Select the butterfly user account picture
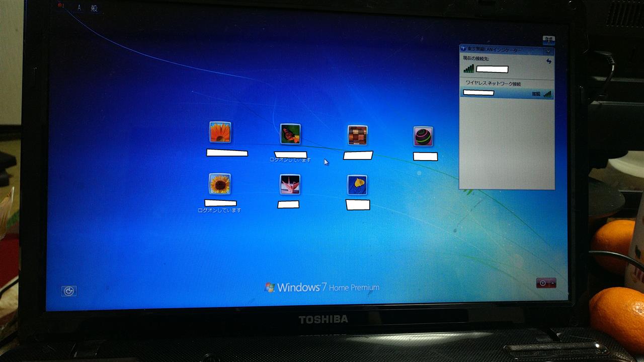The height and width of the screenshot is (362, 644). coord(290,134)
